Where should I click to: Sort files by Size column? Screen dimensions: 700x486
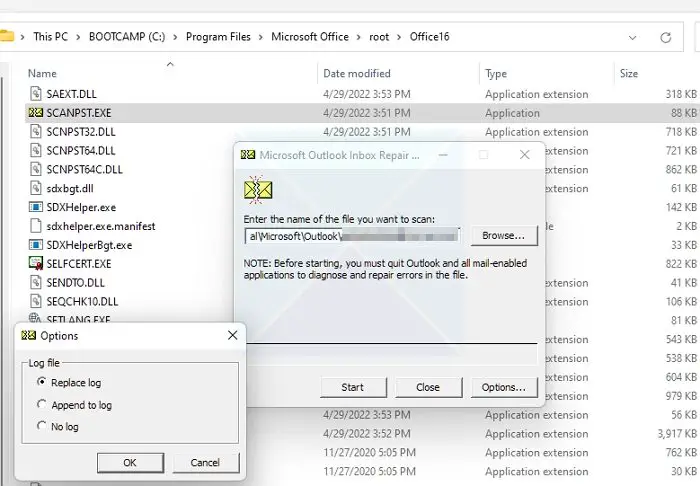(x=629, y=74)
